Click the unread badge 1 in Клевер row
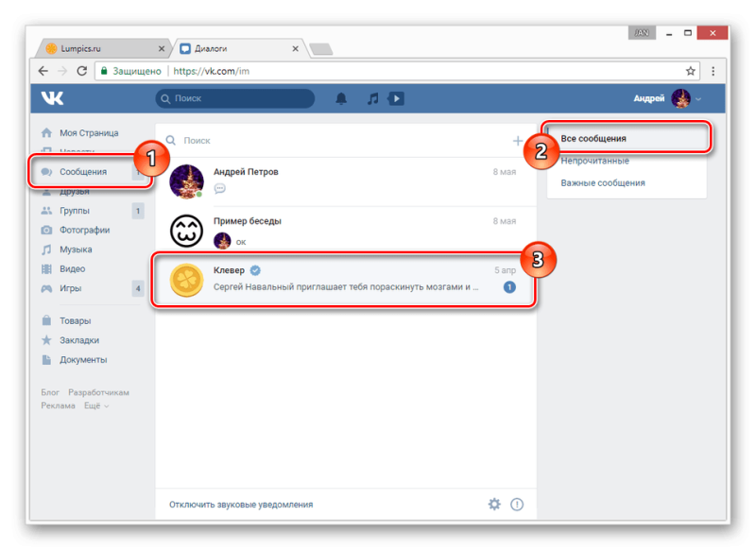Viewport: 756px width, 550px height. (x=509, y=287)
